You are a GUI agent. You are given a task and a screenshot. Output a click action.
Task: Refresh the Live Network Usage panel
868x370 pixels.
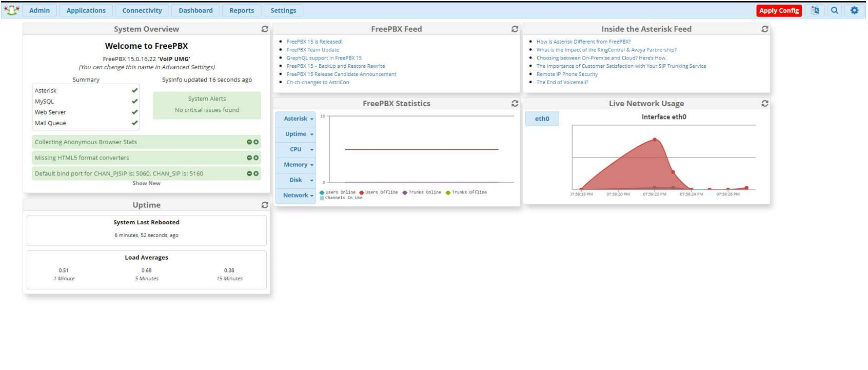tap(764, 104)
